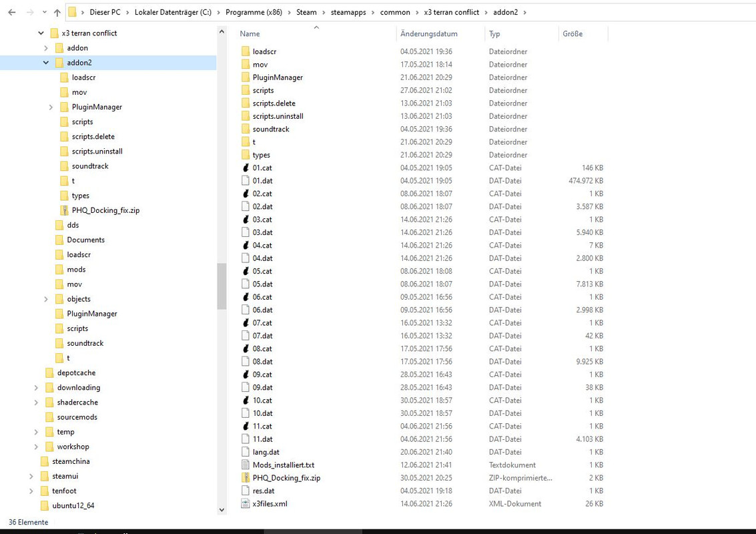Viewport: 756px width, 534px height.
Task: Click the steamchina folder icon in tree
Action: point(45,461)
